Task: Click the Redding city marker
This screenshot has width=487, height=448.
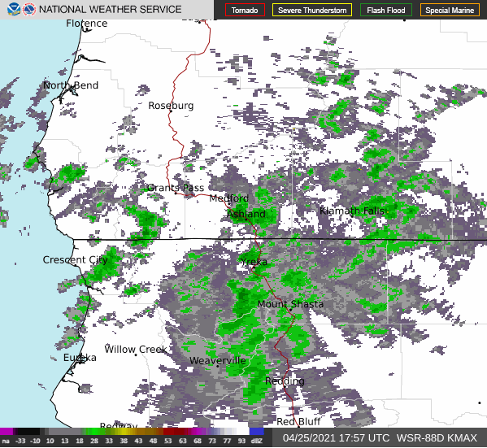Action: [285, 386]
